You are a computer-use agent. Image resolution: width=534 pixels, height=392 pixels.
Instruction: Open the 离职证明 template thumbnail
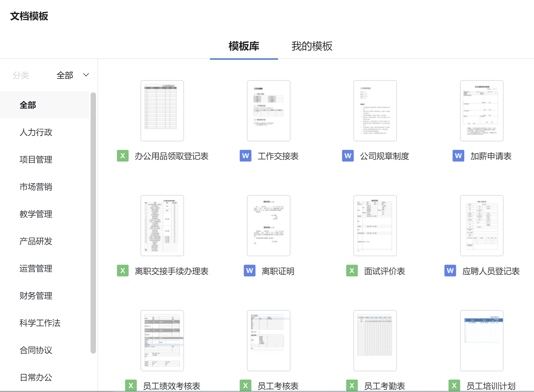coord(268,226)
